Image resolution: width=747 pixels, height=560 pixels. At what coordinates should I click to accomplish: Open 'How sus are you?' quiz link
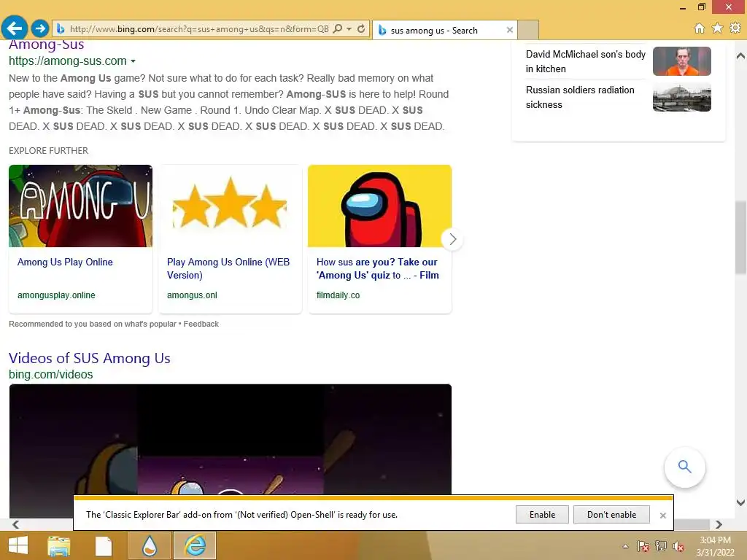point(378,268)
